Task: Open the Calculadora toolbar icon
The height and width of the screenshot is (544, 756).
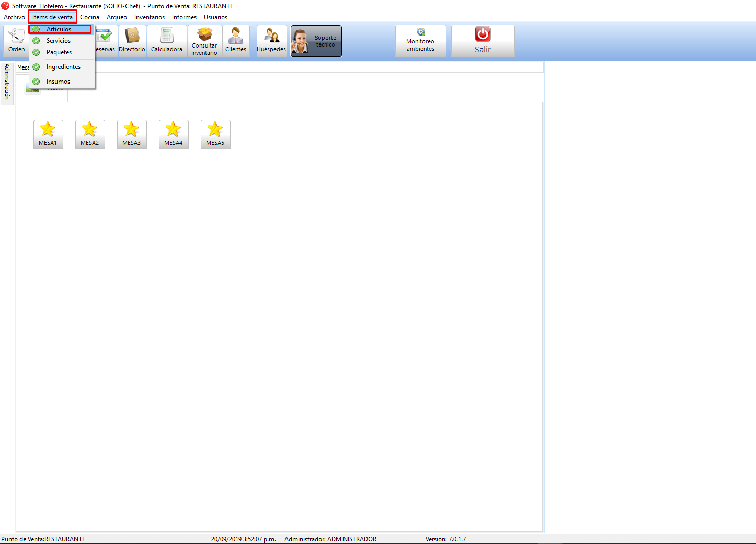Action: [x=167, y=41]
